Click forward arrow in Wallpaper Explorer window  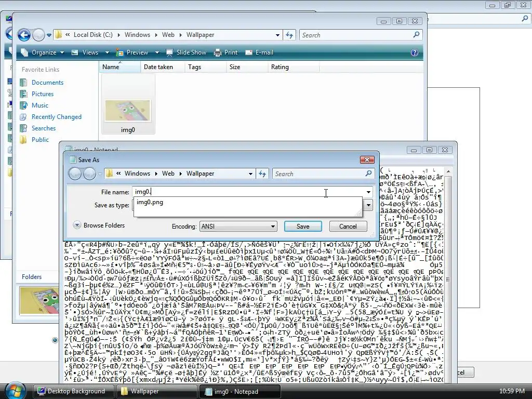coord(38,35)
